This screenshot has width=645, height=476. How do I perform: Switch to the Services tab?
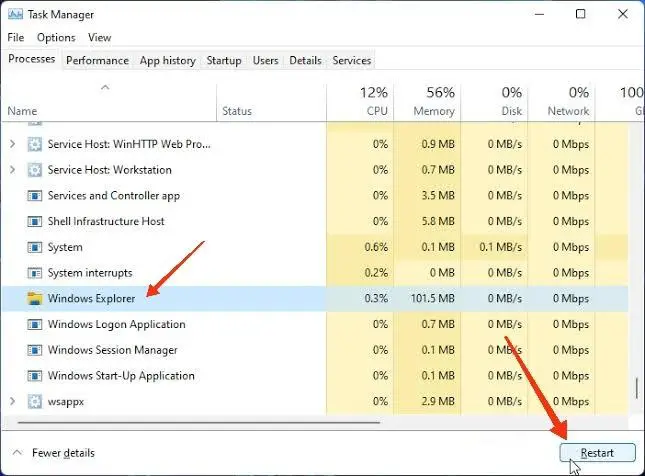pos(352,60)
